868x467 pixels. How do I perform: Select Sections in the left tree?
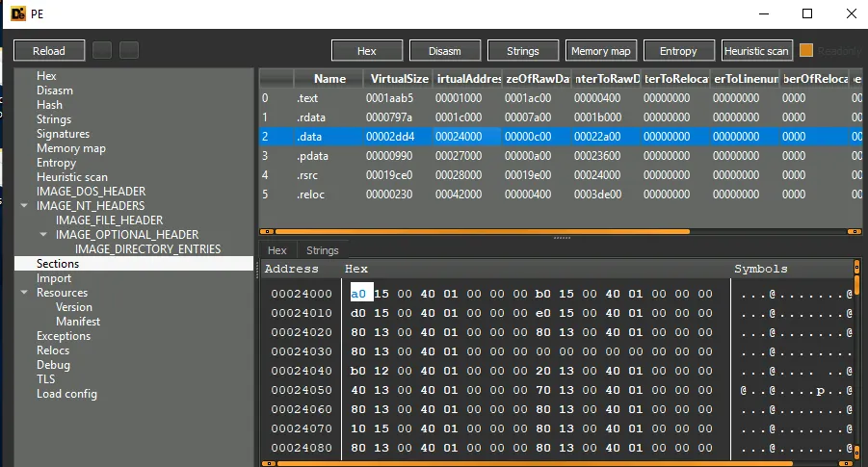[134, 264]
